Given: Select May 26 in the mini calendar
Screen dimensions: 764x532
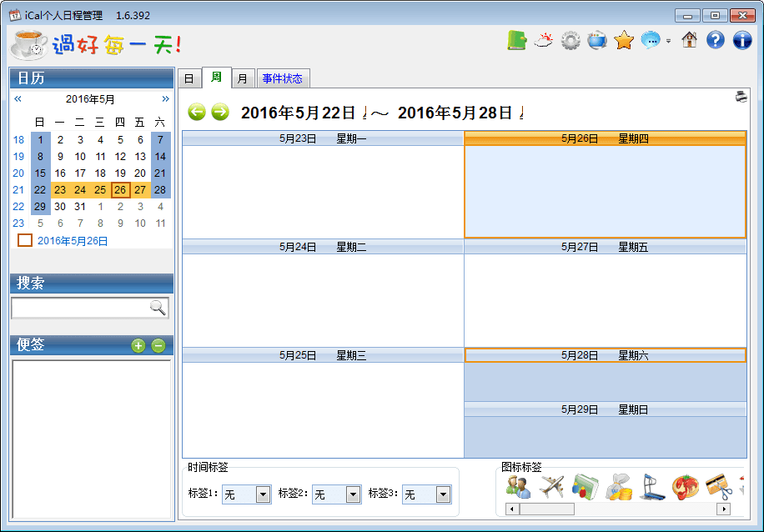Looking at the screenshot, I should [x=120, y=189].
